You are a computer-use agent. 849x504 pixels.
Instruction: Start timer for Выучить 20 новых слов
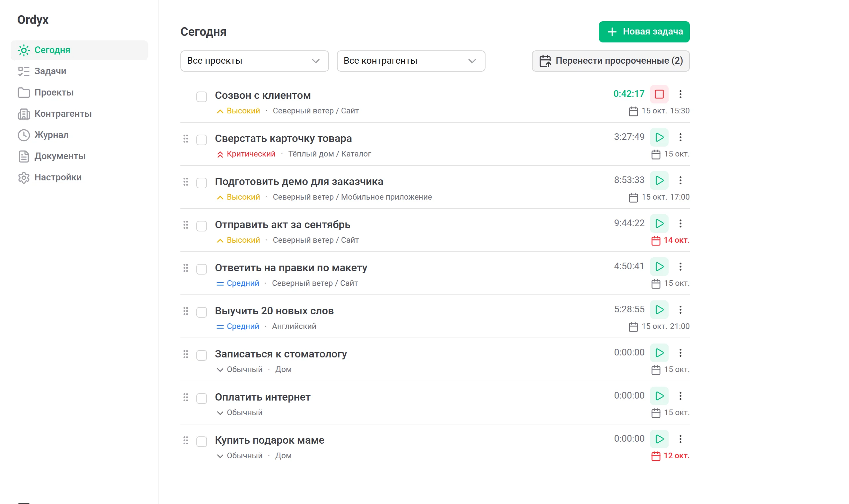(659, 310)
